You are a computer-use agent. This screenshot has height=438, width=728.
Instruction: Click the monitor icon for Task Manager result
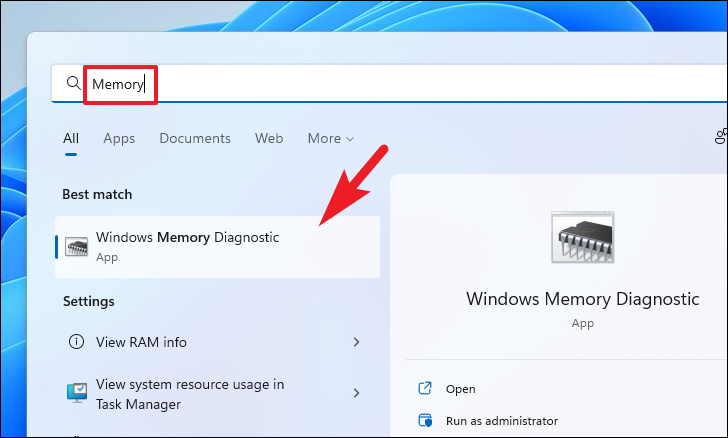[x=77, y=393]
